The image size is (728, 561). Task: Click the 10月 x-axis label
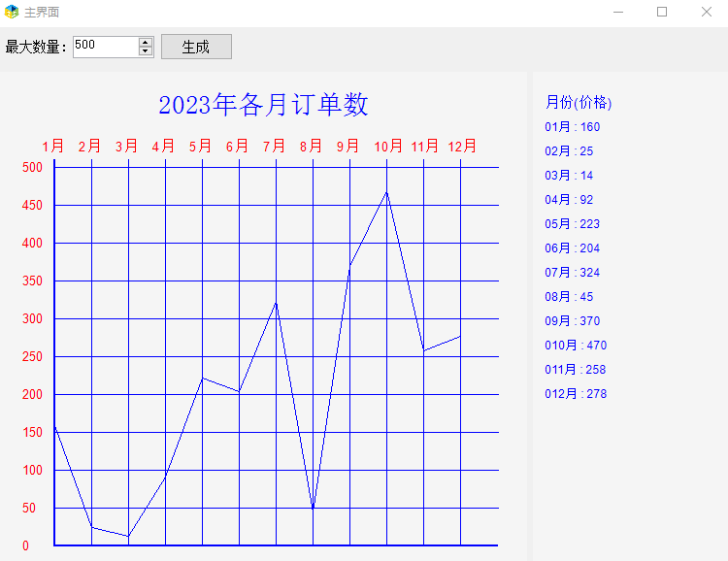(x=388, y=147)
